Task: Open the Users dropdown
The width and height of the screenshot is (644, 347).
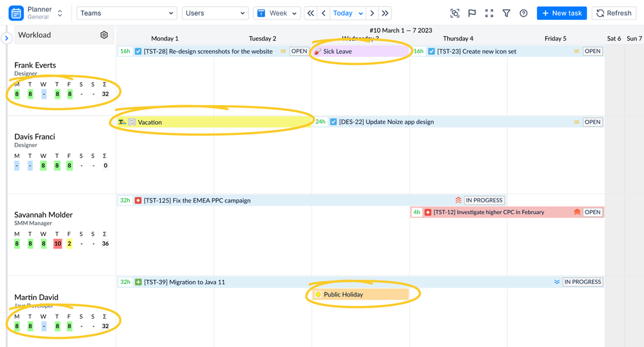Action: coord(216,13)
